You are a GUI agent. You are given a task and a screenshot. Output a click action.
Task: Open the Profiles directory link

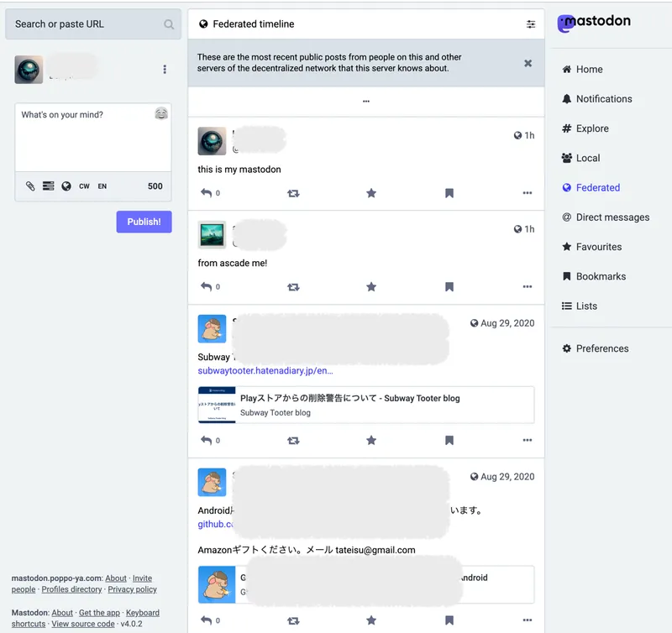pos(71,589)
